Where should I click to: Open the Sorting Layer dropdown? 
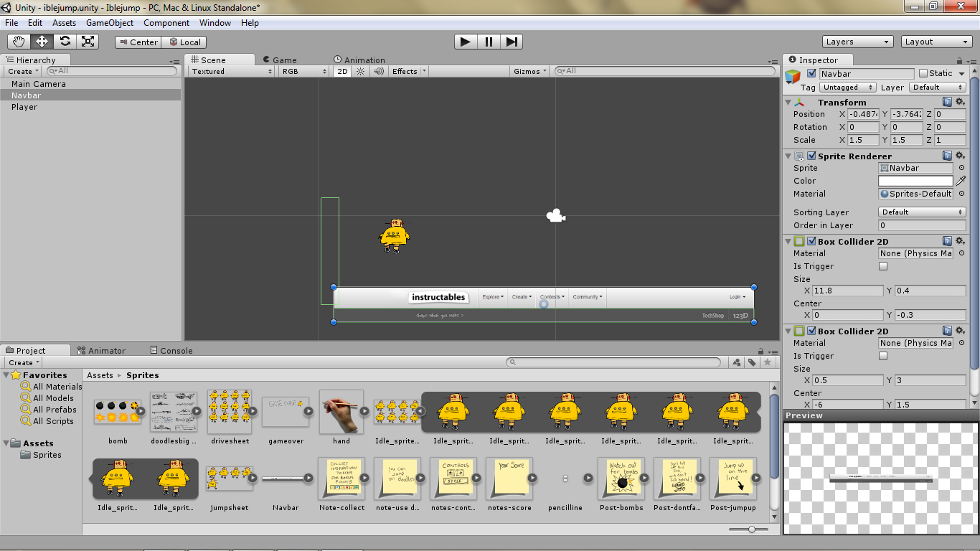pyautogui.click(x=922, y=212)
